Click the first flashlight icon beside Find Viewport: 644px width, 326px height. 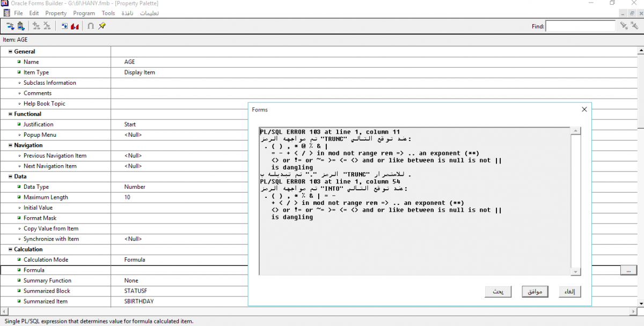point(624,26)
